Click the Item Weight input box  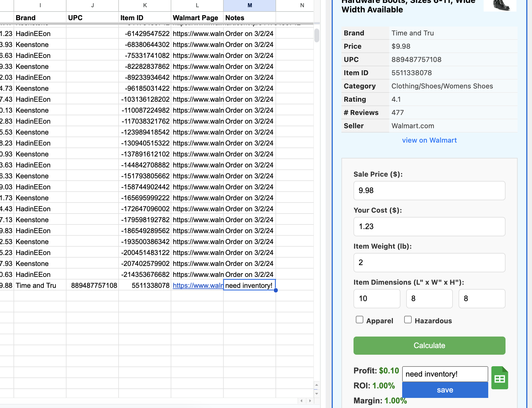(429, 262)
